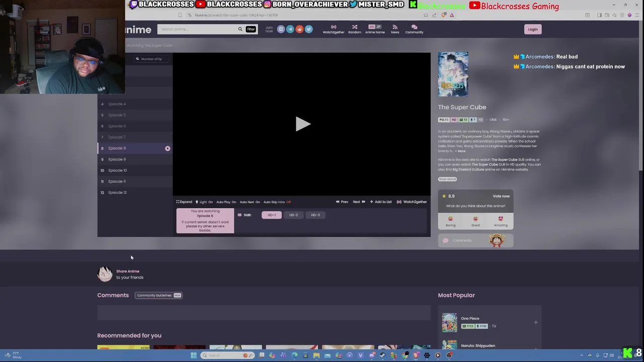
Task: Click the Login button
Action: point(533,29)
